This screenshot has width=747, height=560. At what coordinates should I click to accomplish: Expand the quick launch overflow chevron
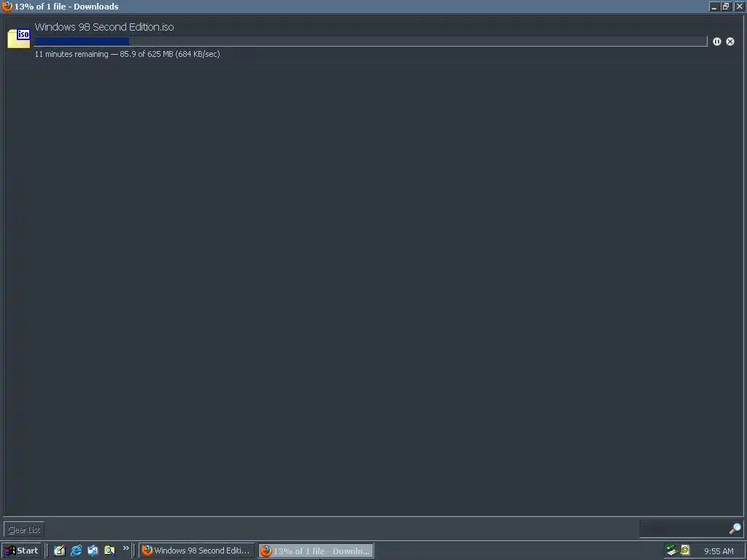click(x=125, y=548)
